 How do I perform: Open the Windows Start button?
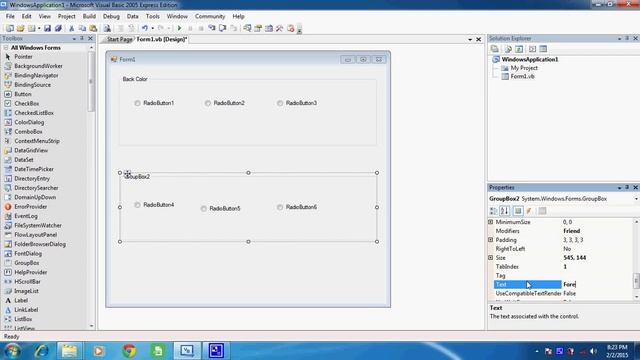click(x=13, y=351)
